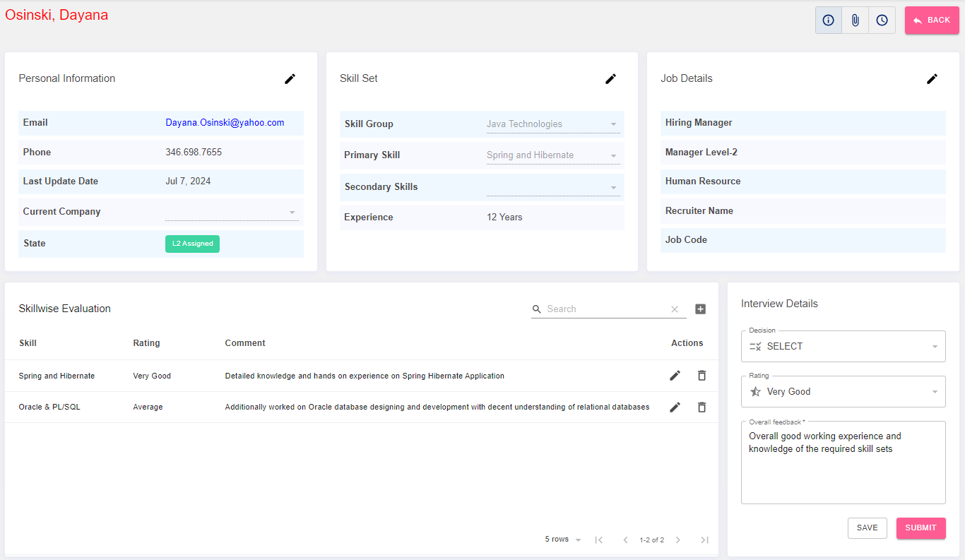Add a new skill evaluation row
965x560 pixels.
click(700, 309)
